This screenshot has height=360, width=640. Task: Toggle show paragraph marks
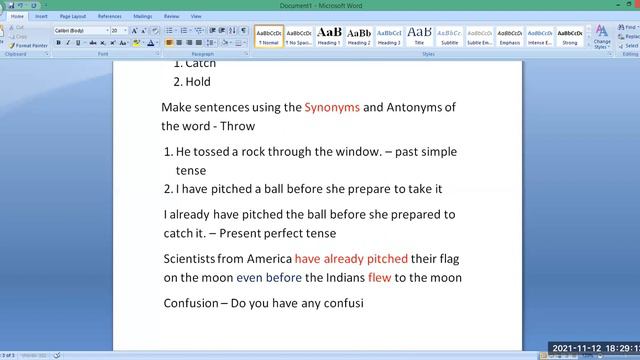click(x=243, y=31)
